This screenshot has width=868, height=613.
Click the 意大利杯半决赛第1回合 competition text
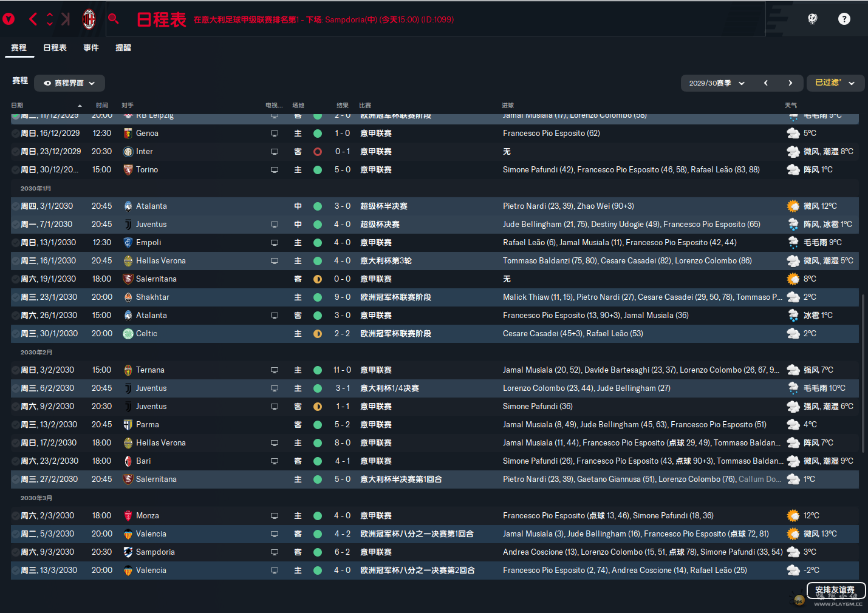tap(401, 479)
